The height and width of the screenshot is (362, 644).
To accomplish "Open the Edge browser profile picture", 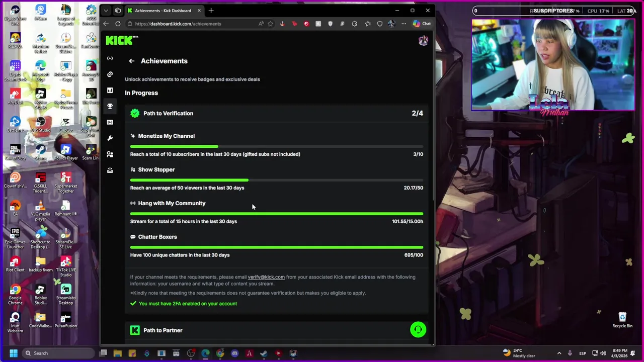I will coord(391,24).
